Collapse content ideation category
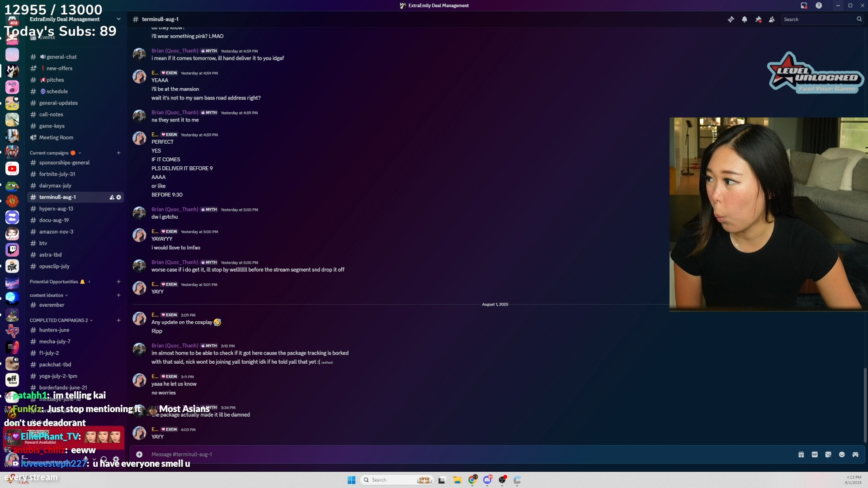The width and height of the screenshot is (868, 488). pos(48,296)
